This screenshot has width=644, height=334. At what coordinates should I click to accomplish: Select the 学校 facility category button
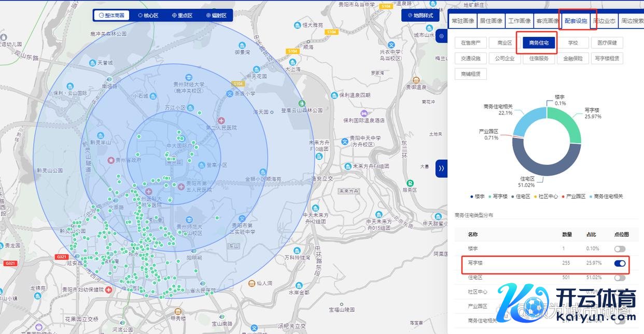click(x=572, y=43)
